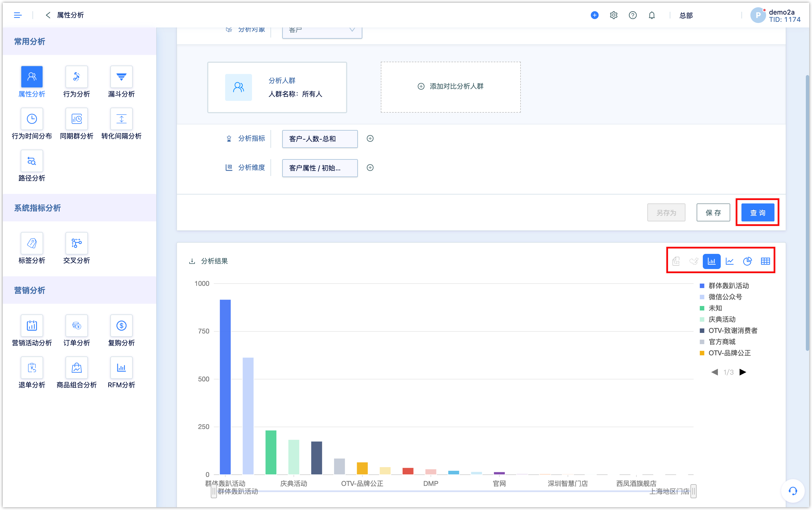
Task: Toggle 微信公众号 legend series
Action: click(x=721, y=297)
